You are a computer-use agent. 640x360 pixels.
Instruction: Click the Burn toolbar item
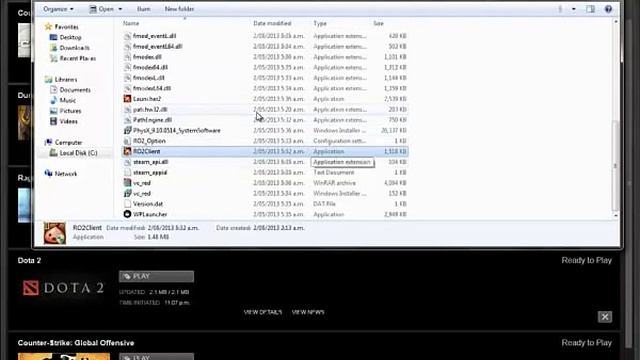[144, 9]
